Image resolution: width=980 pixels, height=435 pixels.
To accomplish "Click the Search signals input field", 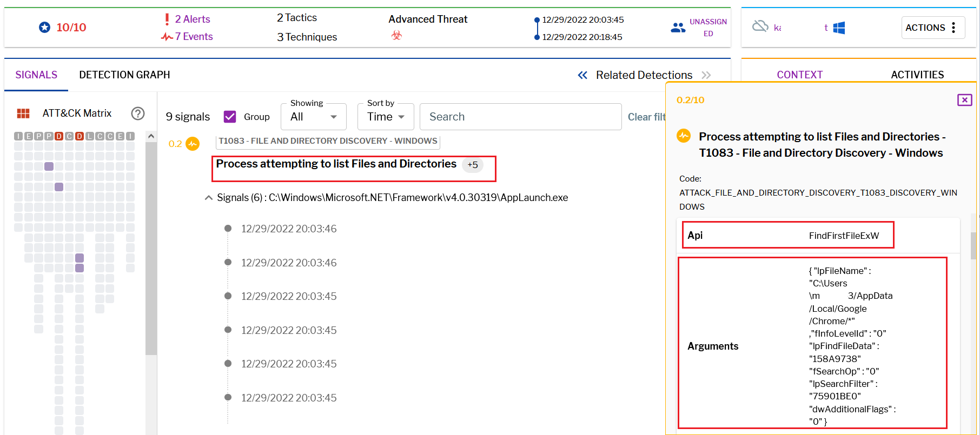I will [521, 117].
